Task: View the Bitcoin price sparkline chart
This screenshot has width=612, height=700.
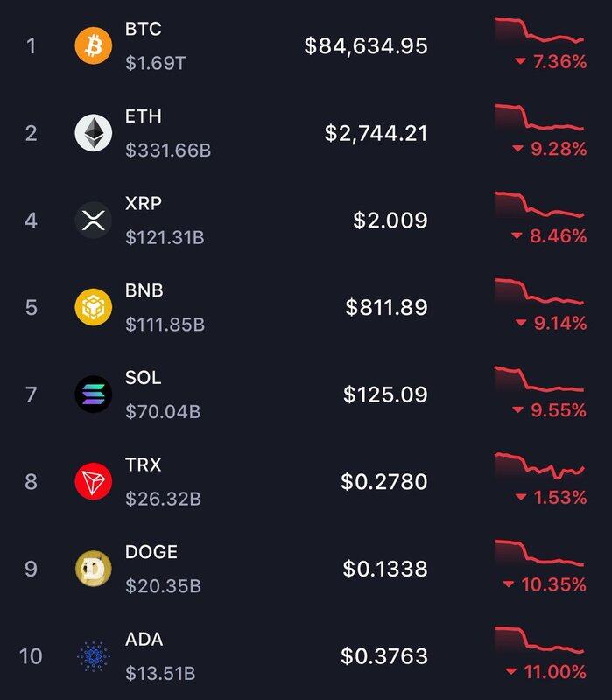Action: (x=539, y=31)
